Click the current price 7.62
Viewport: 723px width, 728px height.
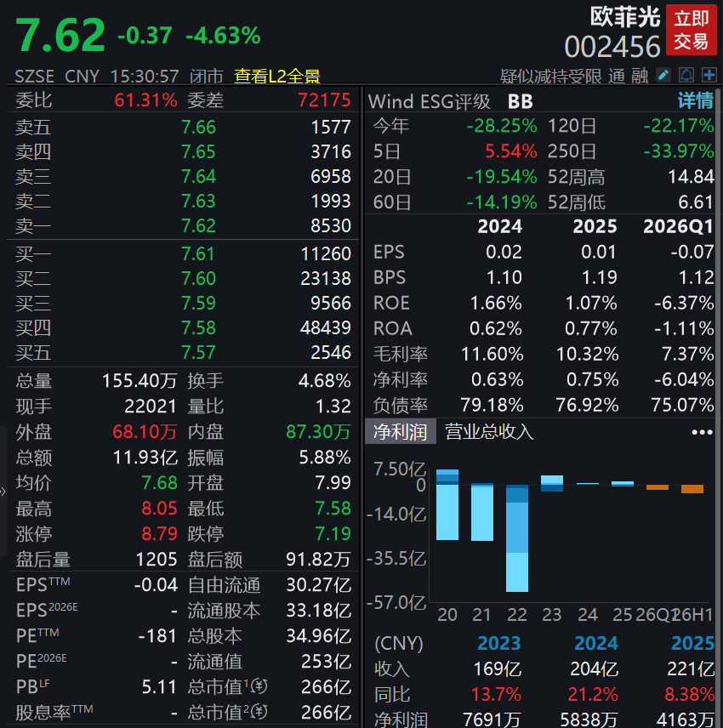pos(60,35)
